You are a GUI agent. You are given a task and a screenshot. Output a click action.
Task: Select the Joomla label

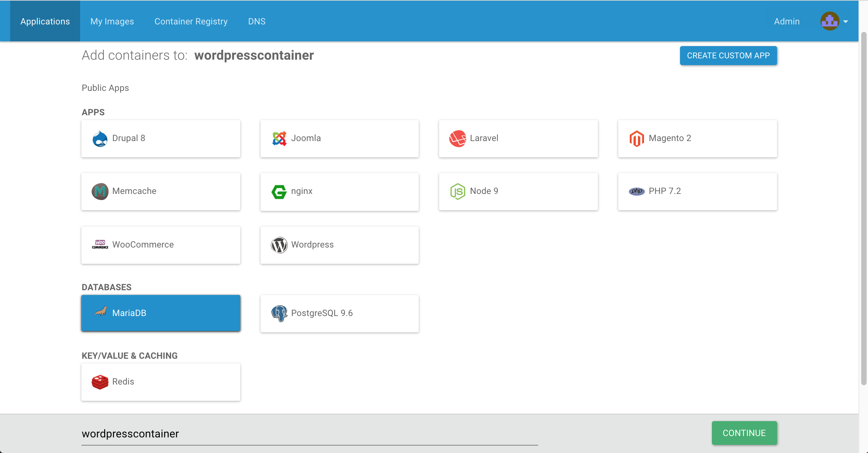coord(306,138)
